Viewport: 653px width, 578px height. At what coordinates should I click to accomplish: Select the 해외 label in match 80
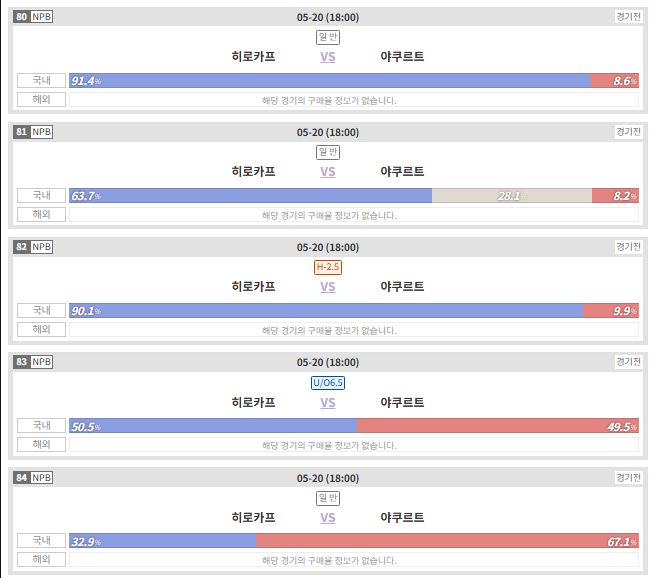tap(41, 100)
